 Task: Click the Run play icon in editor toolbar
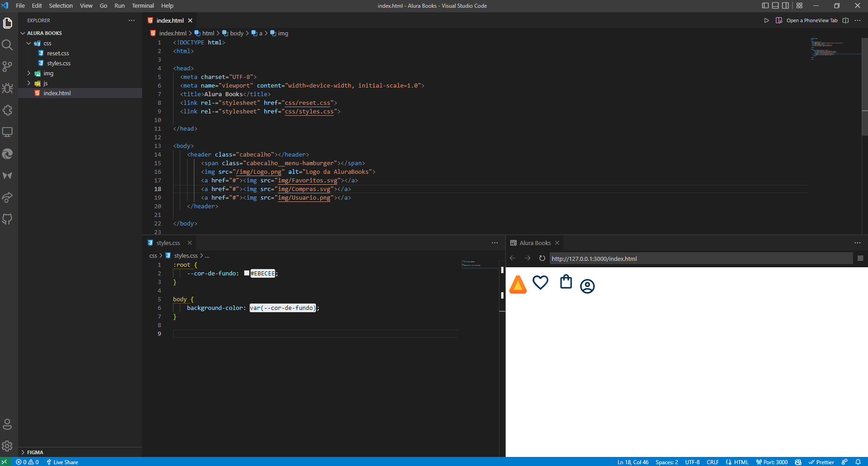pos(766,20)
